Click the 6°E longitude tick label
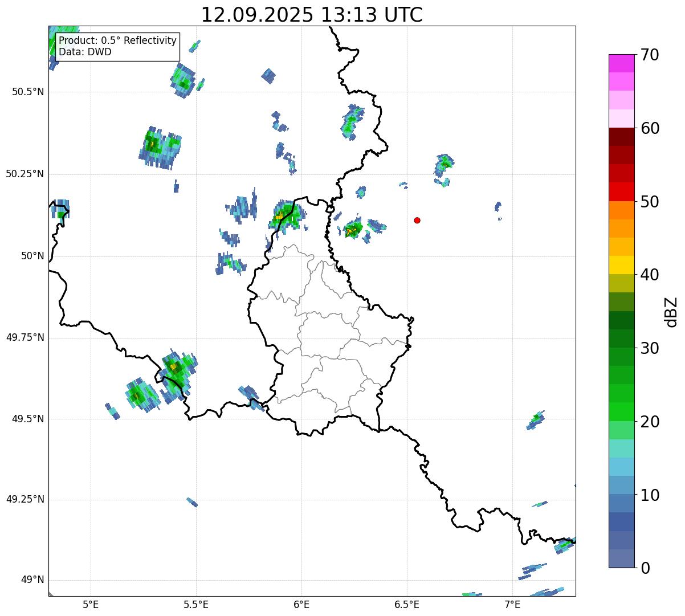Viewport: 685px width, 616px height. [301, 604]
